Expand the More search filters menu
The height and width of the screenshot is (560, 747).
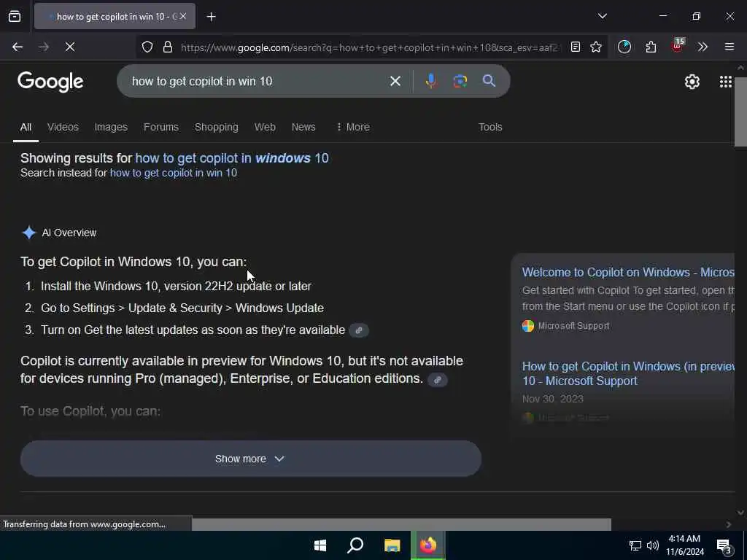click(353, 127)
